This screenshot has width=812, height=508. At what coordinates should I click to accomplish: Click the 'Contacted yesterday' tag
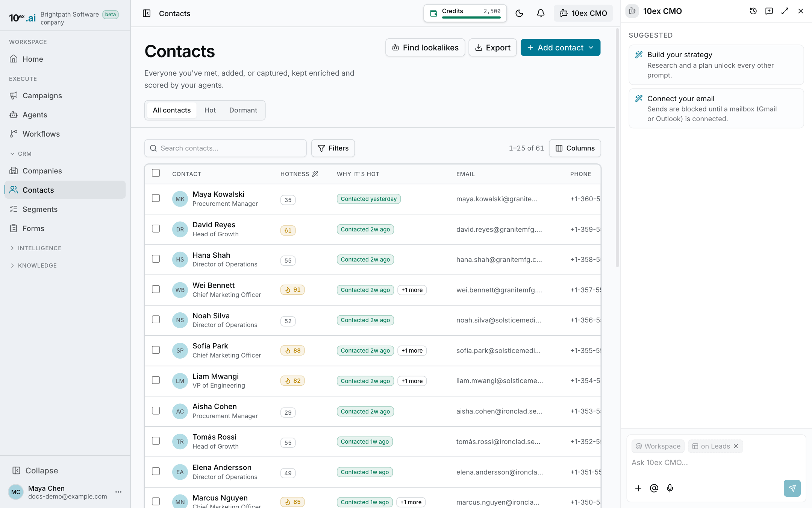(x=369, y=199)
